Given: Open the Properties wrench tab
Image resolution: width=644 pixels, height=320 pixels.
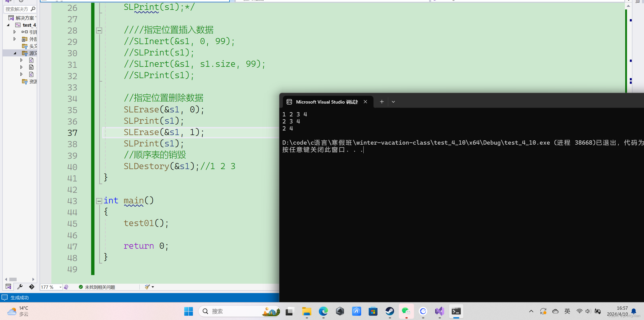Looking at the screenshot, I should (x=20, y=287).
